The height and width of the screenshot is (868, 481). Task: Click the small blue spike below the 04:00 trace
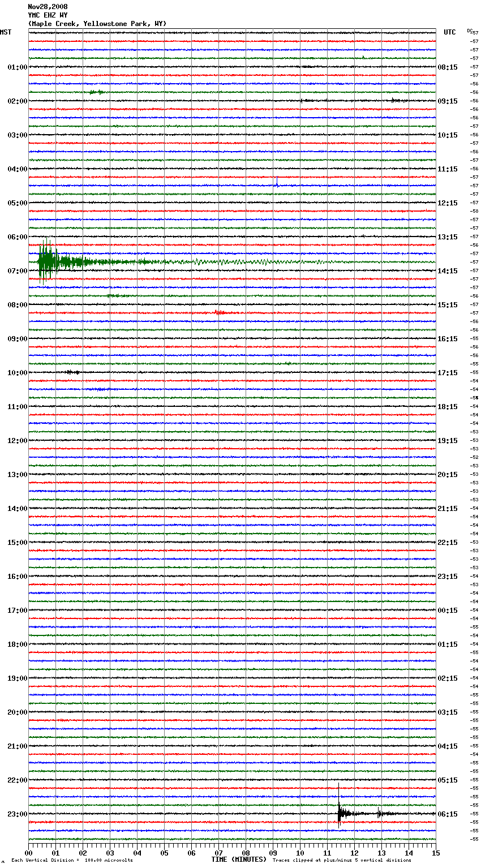[277, 182]
